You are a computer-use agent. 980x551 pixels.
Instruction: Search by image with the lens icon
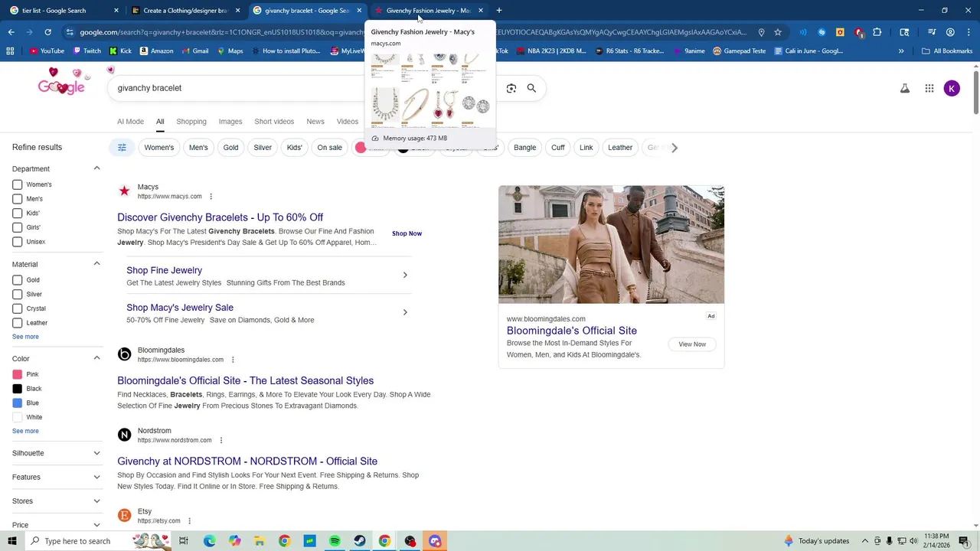(x=511, y=88)
